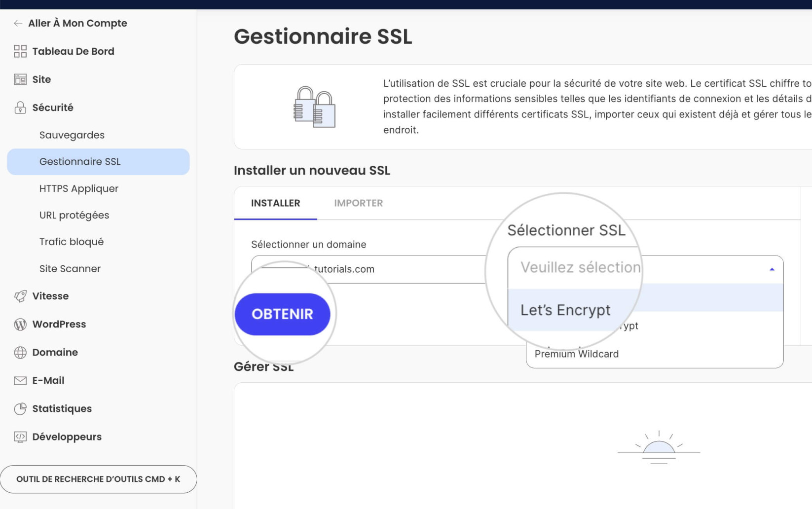812x509 pixels.
Task: Open the outil de recherche d'outils button
Action: [98, 479]
